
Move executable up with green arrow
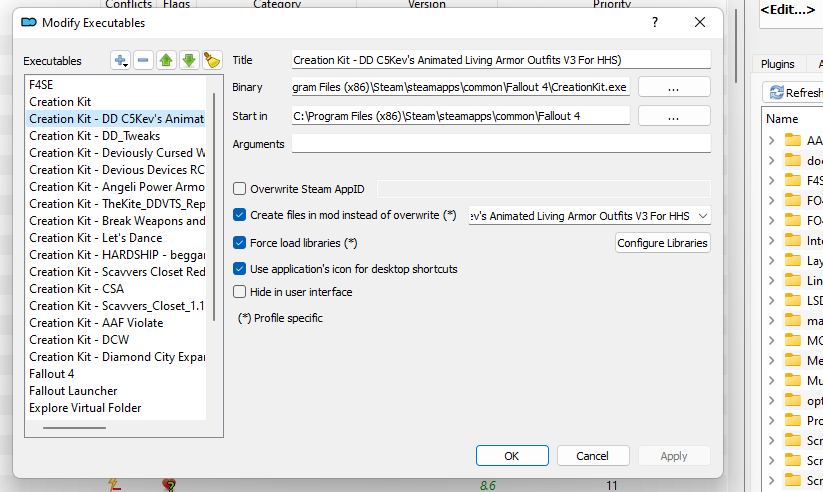coord(166,60)
